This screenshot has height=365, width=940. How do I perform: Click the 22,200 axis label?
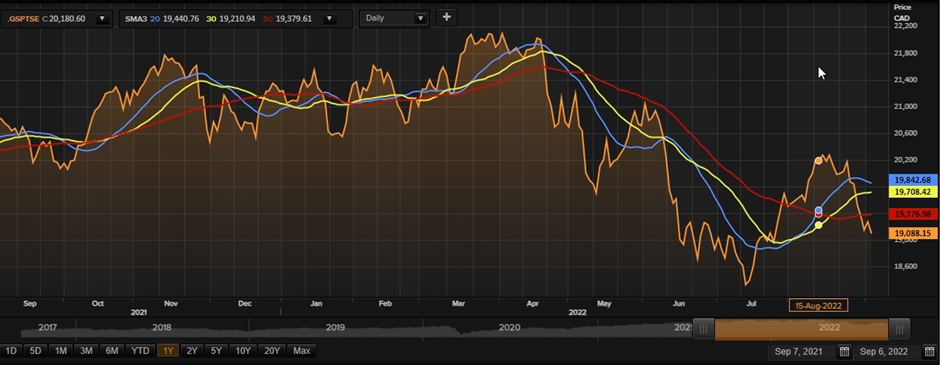point(905,26)
